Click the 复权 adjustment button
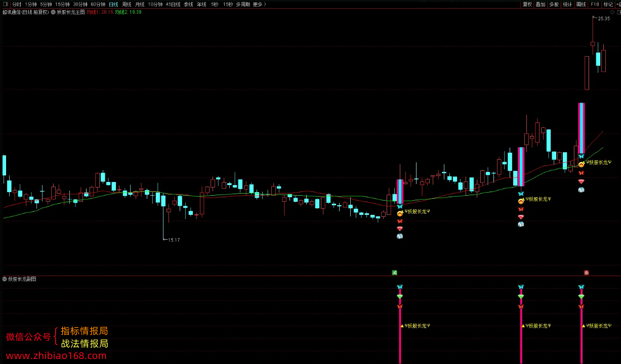Screen dimensions: 621x364 pyautogui.click(x=527, y=4)
